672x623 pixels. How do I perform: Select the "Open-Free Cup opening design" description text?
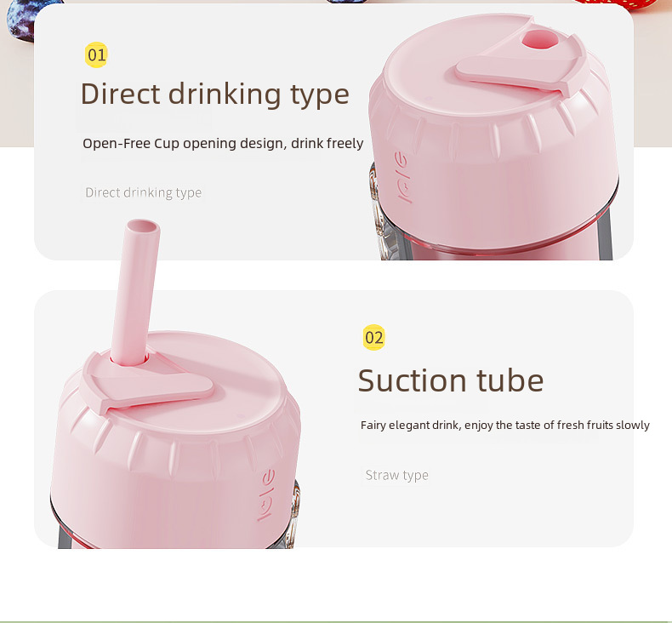point(223,143)
